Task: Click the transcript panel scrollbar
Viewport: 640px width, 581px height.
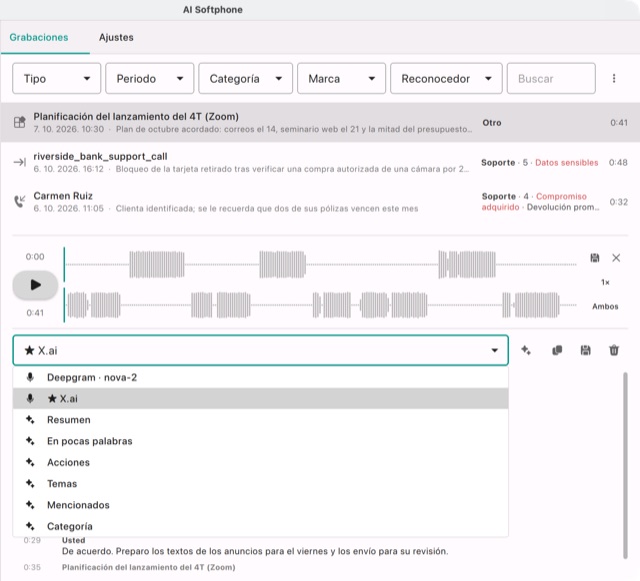Action: pyautogui.click(x=625, y=465)
